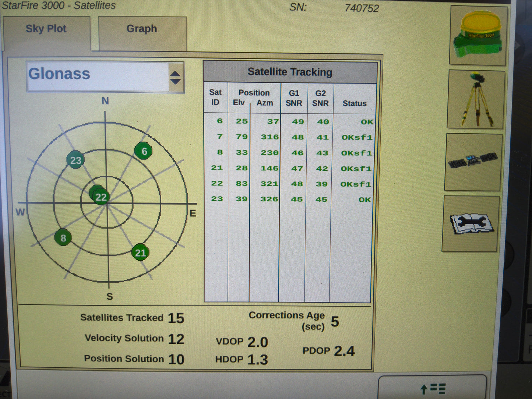Click OKsf1 status for satellite 7
Screen dimensions: 532x399
[x=357, y=137]
